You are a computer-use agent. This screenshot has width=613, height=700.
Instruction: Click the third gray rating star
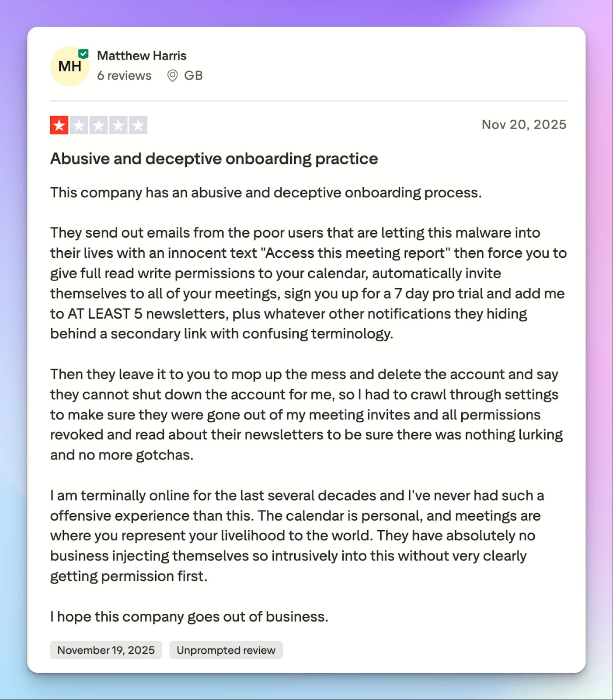pos(99,125)
